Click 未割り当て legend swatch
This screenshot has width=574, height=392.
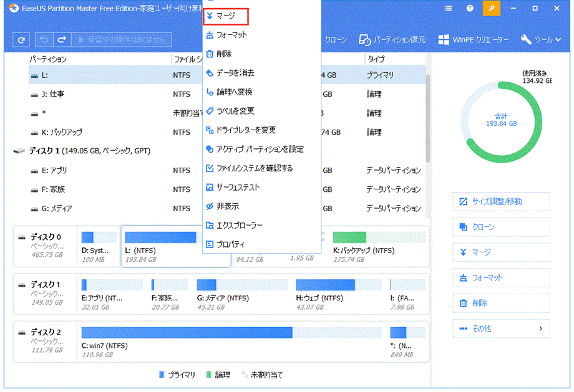coord(244,375)
